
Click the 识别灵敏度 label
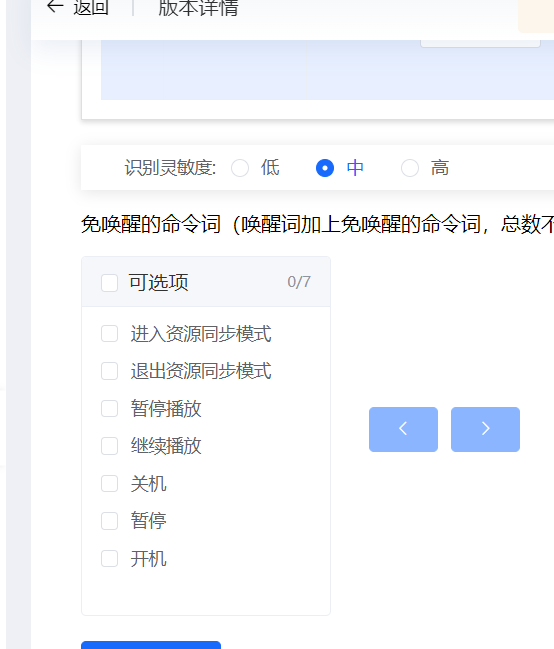pos(170,168)
